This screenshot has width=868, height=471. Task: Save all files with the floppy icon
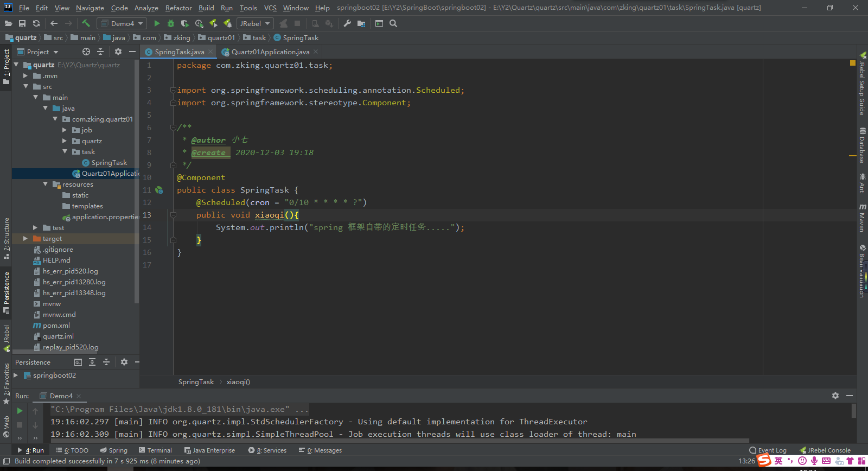tap(22, 23)
